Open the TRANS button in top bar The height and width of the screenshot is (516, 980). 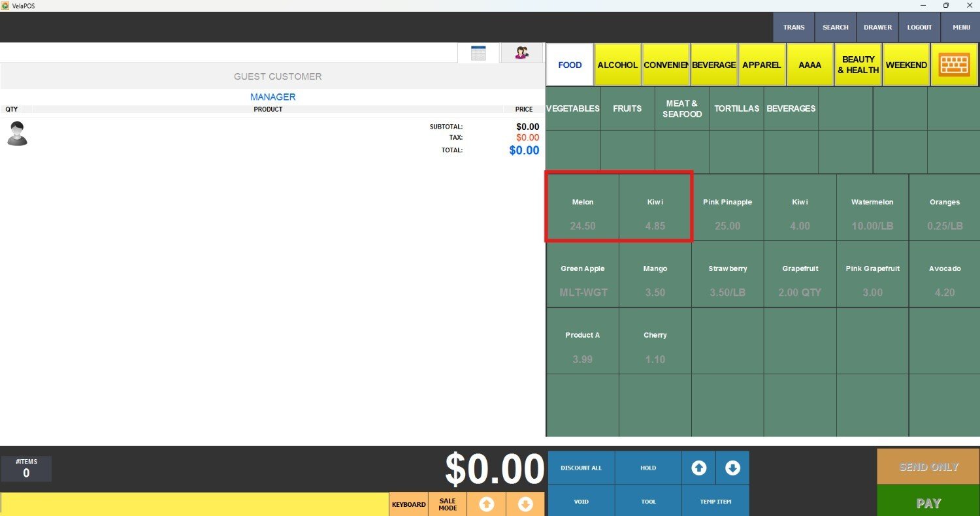pos(794,27)
